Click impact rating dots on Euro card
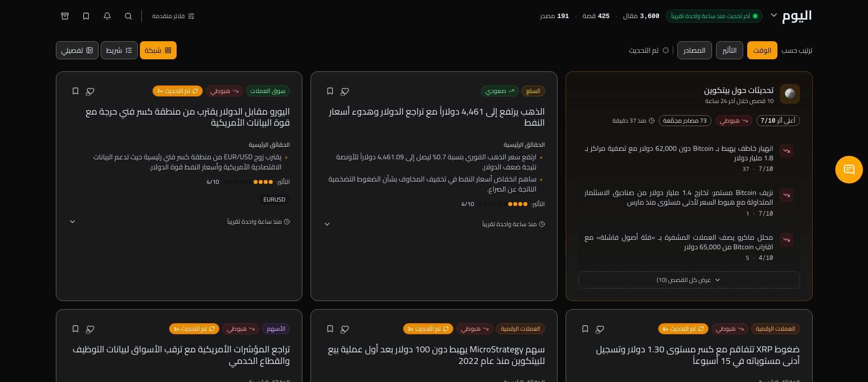This screenshot has height=382, width=868. tap(248, 182)
